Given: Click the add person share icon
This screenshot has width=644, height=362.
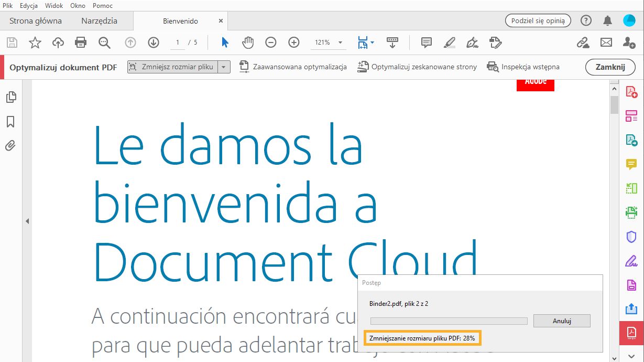Looking at the screenshot, I should click(x=629, y=42).
